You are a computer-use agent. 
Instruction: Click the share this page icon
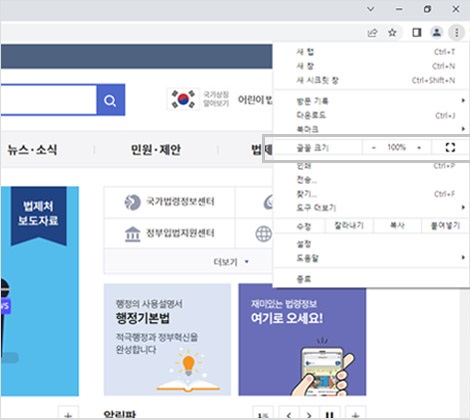pos(372,32)
